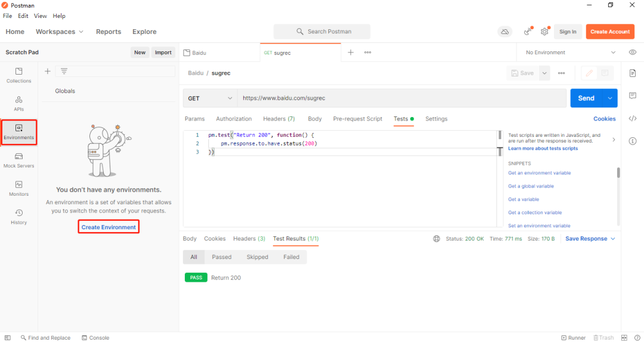Switch to the Authorization tab
Viewport: 644px width, 342px height.
[234, 119]
